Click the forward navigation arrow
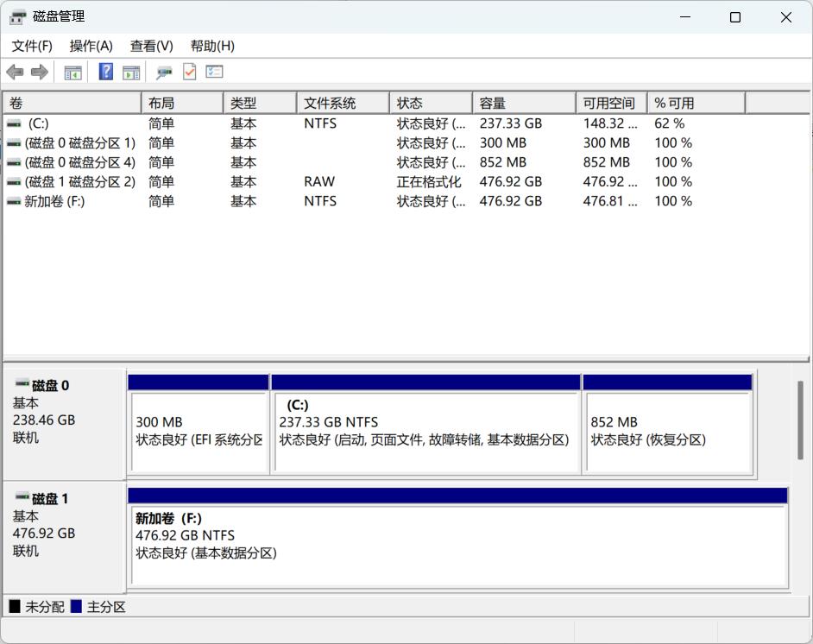 (x=39, y=72)
